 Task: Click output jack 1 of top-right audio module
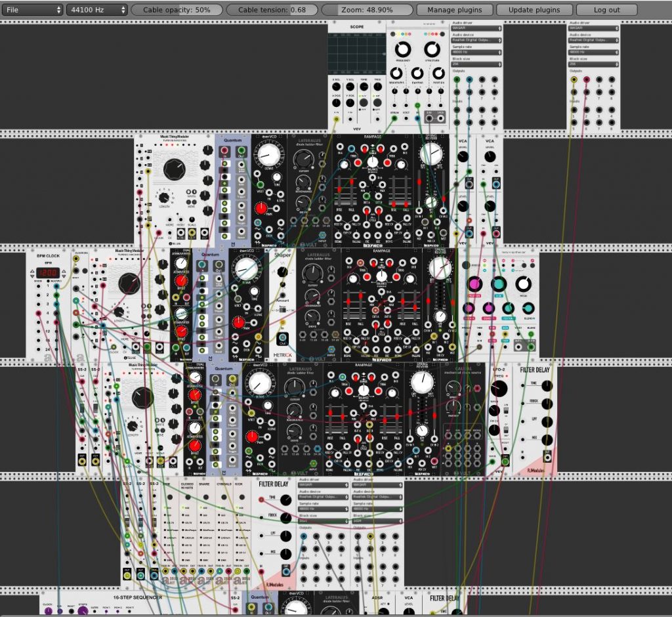574,79
